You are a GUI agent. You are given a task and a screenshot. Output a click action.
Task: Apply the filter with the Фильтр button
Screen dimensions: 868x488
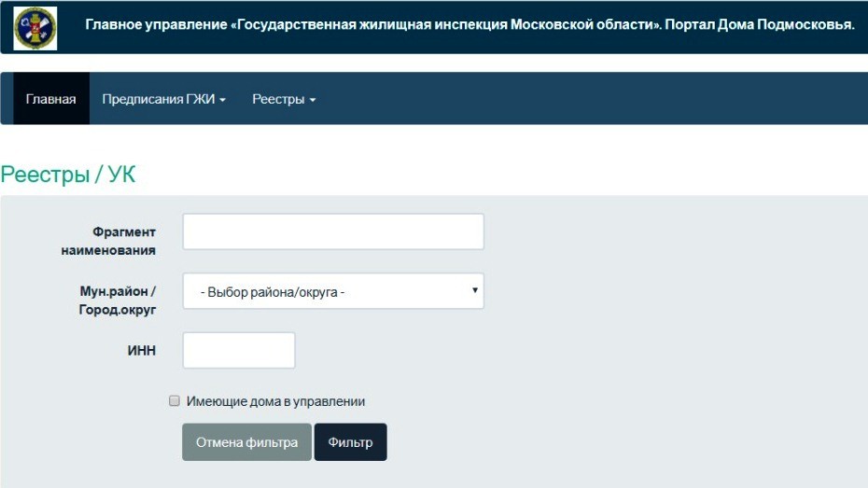(x=350, y=442)
